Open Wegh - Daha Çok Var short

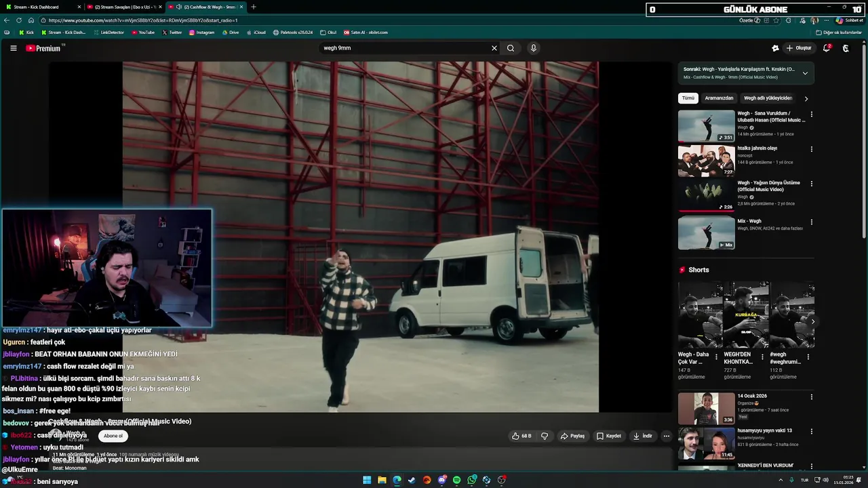click(700, 314)
